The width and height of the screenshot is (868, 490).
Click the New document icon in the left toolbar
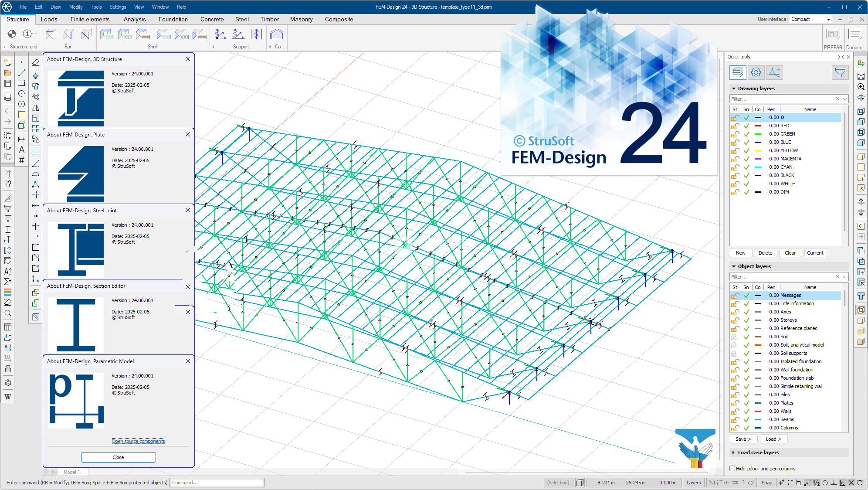point(8,62)
